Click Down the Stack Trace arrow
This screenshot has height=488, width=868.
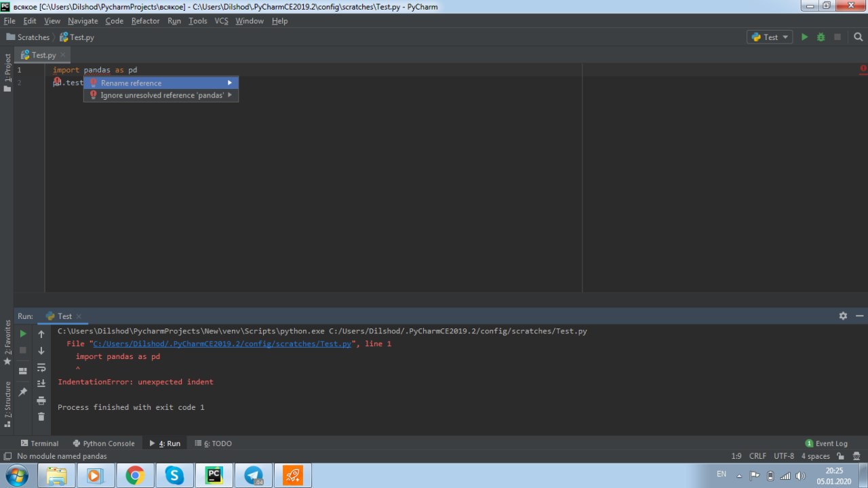coord(41,351)
